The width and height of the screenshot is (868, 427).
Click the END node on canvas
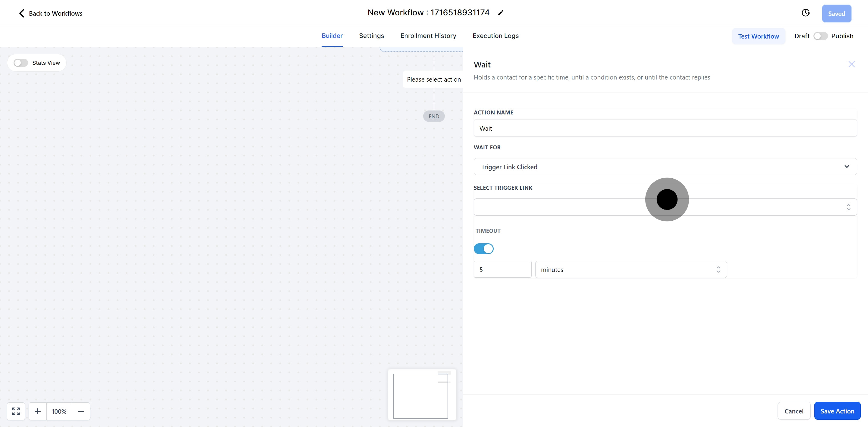point(434,116)
